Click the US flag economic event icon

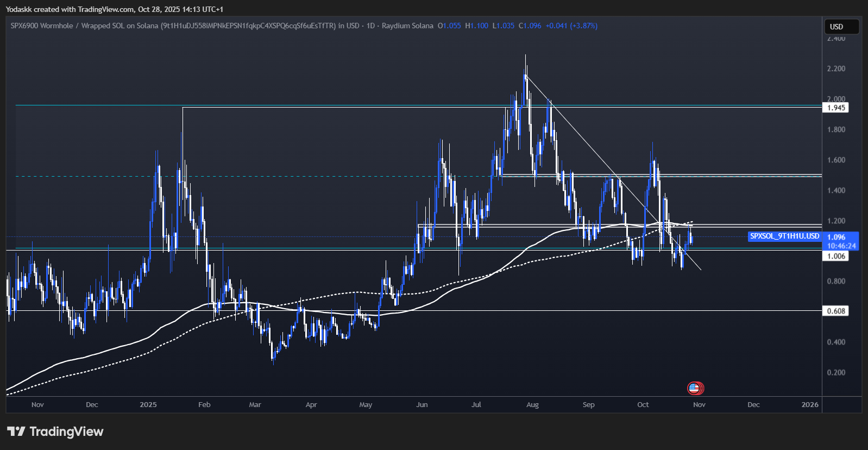[x=694, y=388]
